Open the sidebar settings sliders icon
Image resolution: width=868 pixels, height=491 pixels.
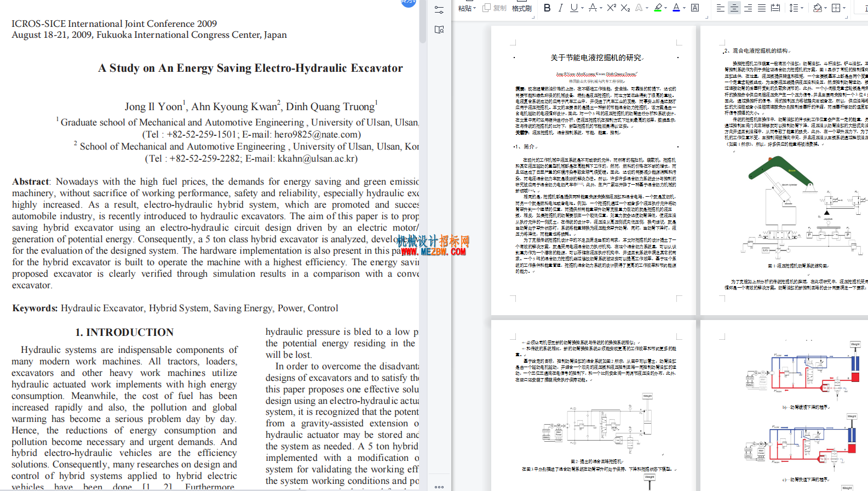(x=439, y=10)
